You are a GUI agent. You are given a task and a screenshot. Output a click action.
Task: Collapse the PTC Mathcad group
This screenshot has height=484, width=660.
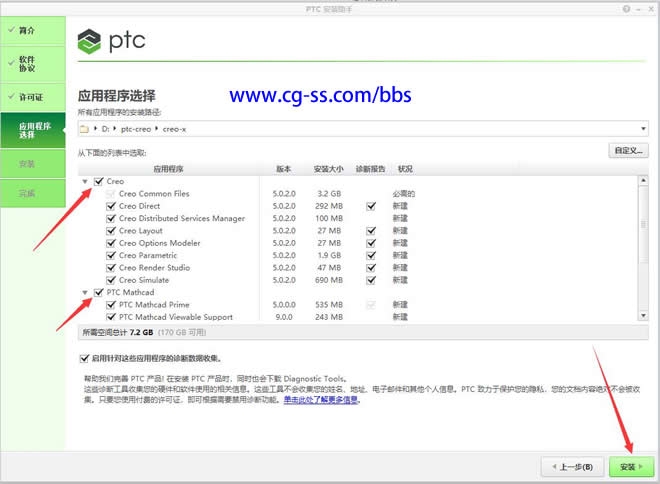click(85, 292)
